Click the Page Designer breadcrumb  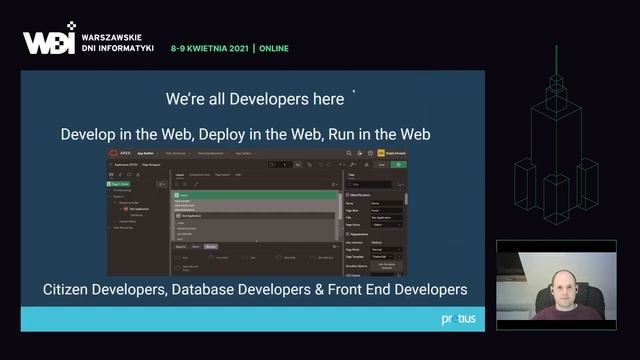[151, 165]
